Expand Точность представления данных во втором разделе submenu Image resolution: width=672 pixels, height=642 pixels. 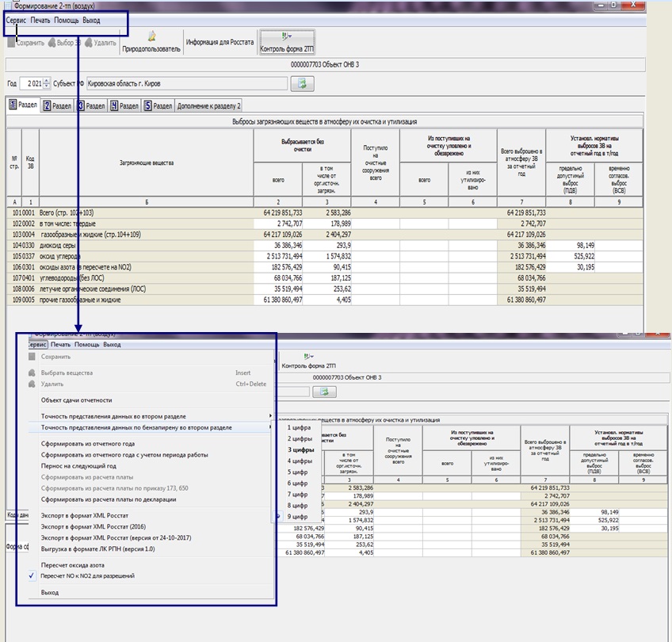[x=113, y=416]
